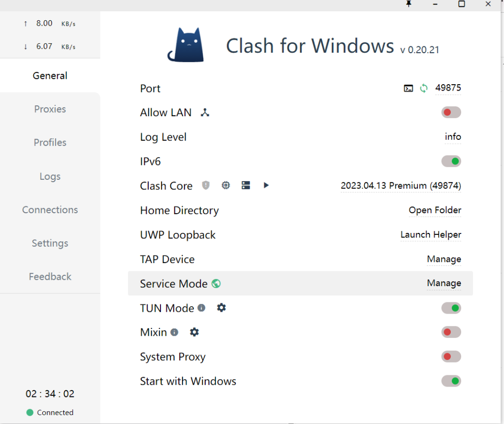The width and height of the screenshot is (504, 424).
Task: Click the Clash Core chip icon
Action: tap(226, 185)
